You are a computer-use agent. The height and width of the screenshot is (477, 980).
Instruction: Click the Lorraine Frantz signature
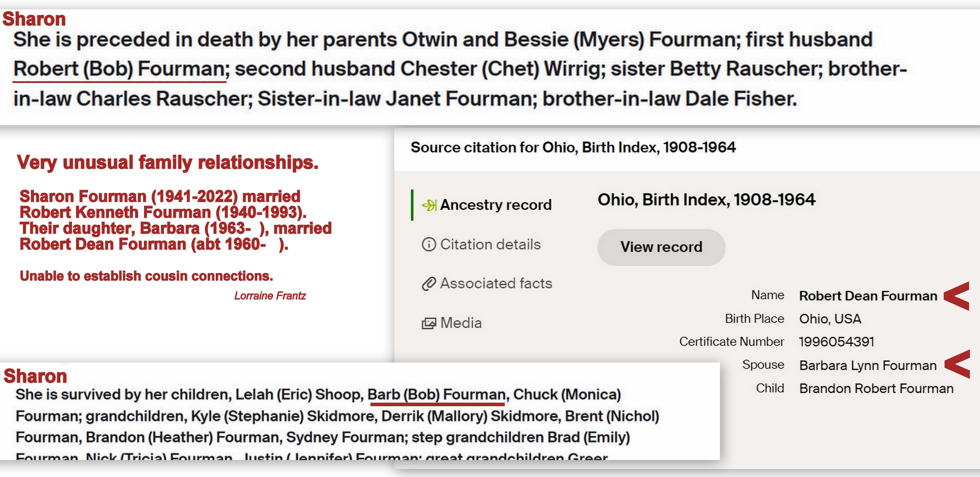[x=270, y=296]
